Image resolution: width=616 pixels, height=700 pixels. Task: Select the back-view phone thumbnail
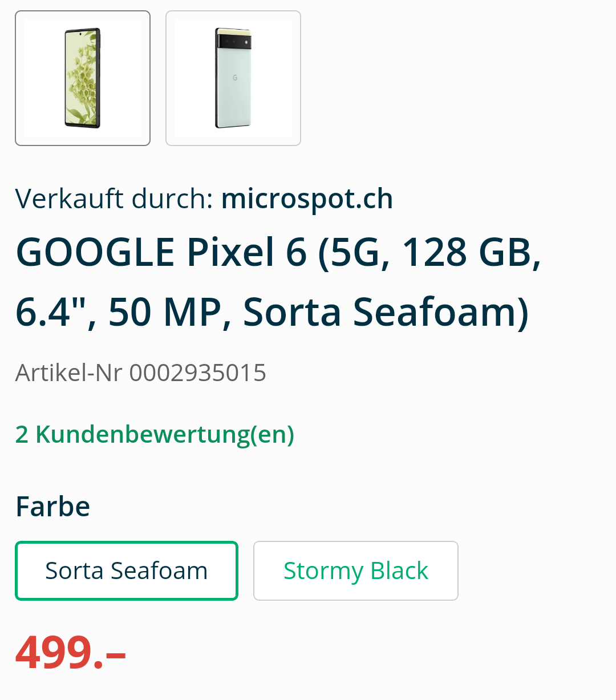[233, 78]
